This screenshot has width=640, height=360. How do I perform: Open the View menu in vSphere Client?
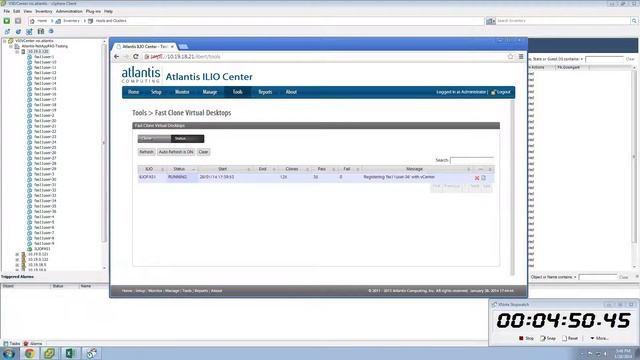click(27, 11)
